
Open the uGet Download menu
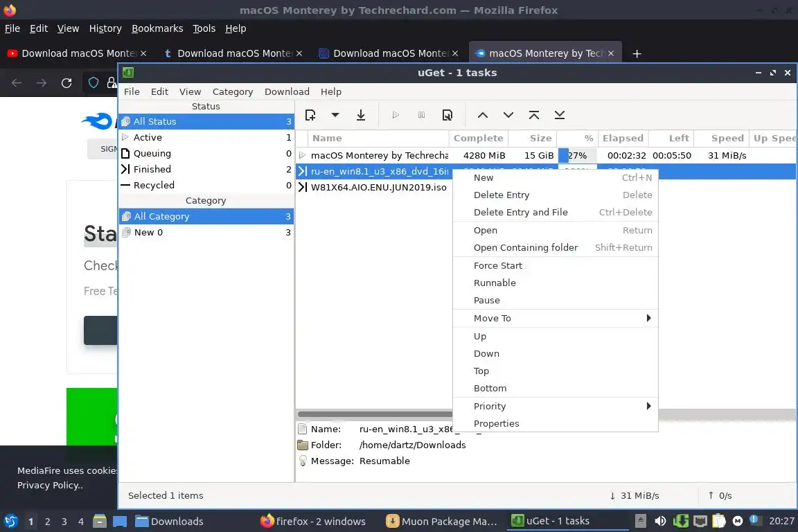point(287,91)
